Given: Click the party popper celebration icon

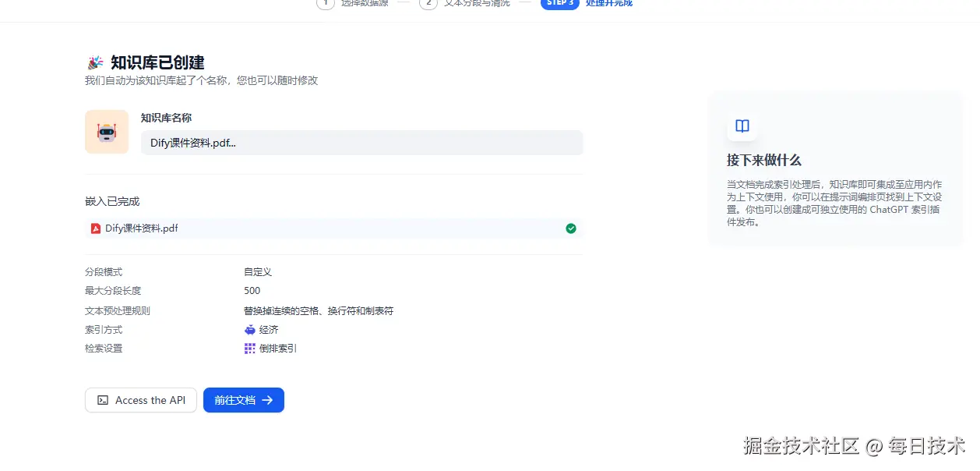Looking at the screenshot, I should pos(95,63).
